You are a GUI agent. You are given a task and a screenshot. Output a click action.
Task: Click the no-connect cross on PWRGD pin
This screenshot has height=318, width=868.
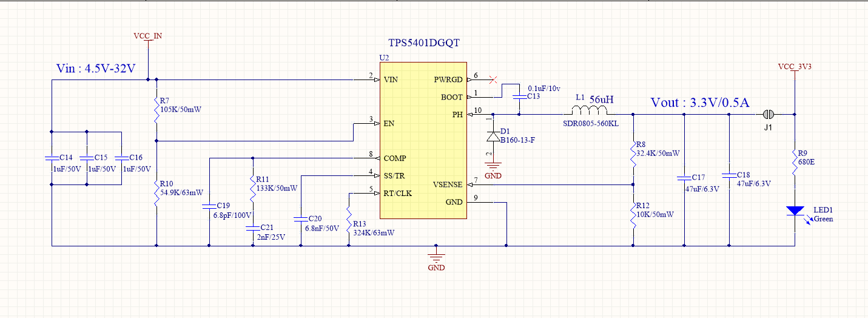click(x=493, y=79)
